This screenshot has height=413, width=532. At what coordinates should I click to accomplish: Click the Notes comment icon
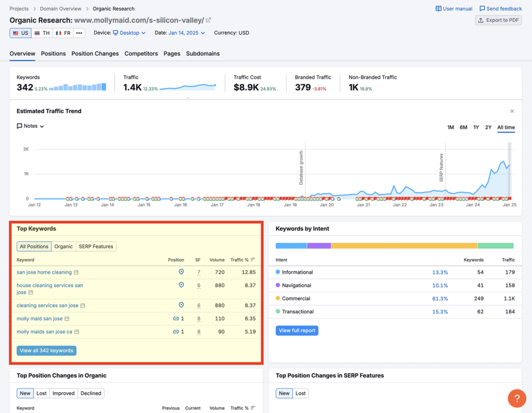point(19,126)
